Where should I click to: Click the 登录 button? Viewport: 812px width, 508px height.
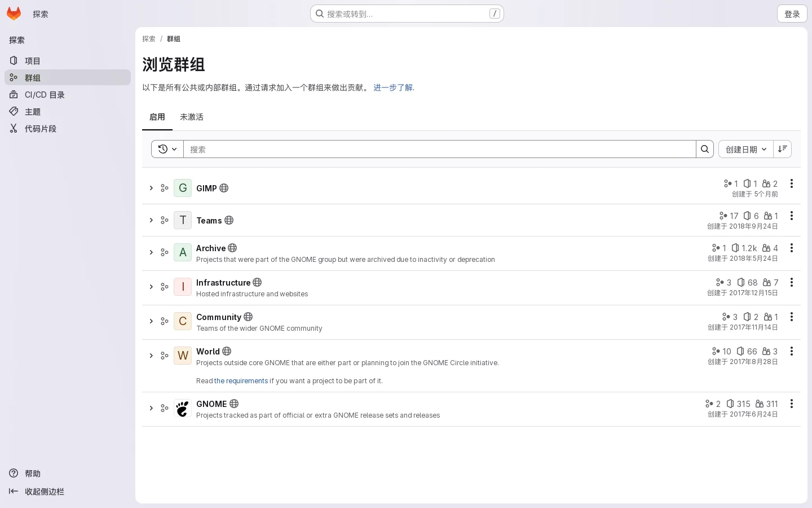click(x=792, y=14)
